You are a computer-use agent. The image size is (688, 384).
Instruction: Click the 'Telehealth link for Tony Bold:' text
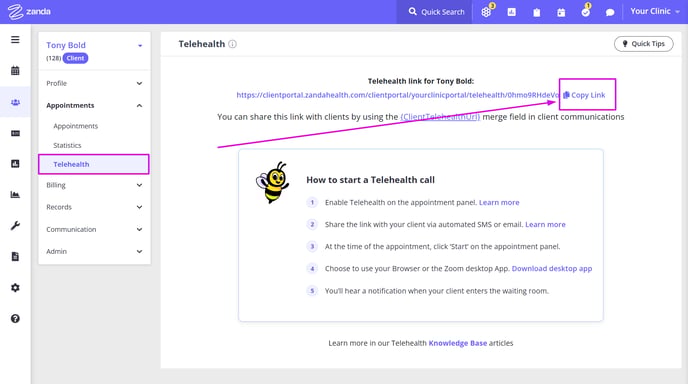click(421, 81)
